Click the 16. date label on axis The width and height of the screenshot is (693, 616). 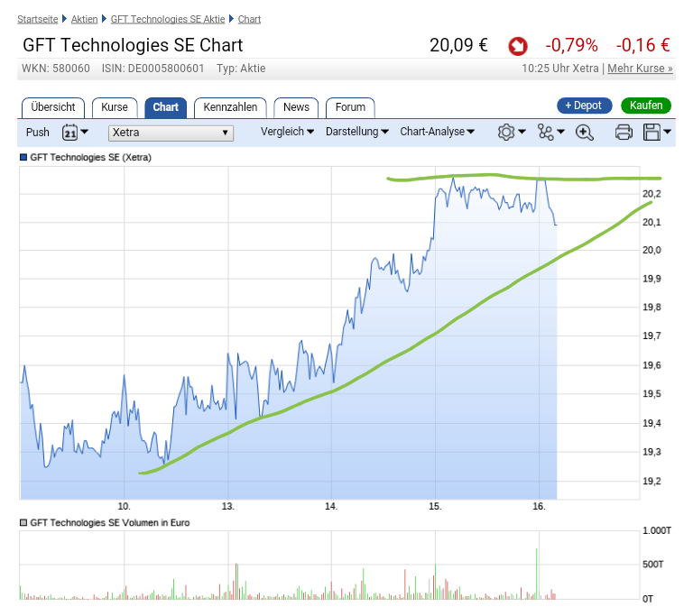tap(539, 506)
